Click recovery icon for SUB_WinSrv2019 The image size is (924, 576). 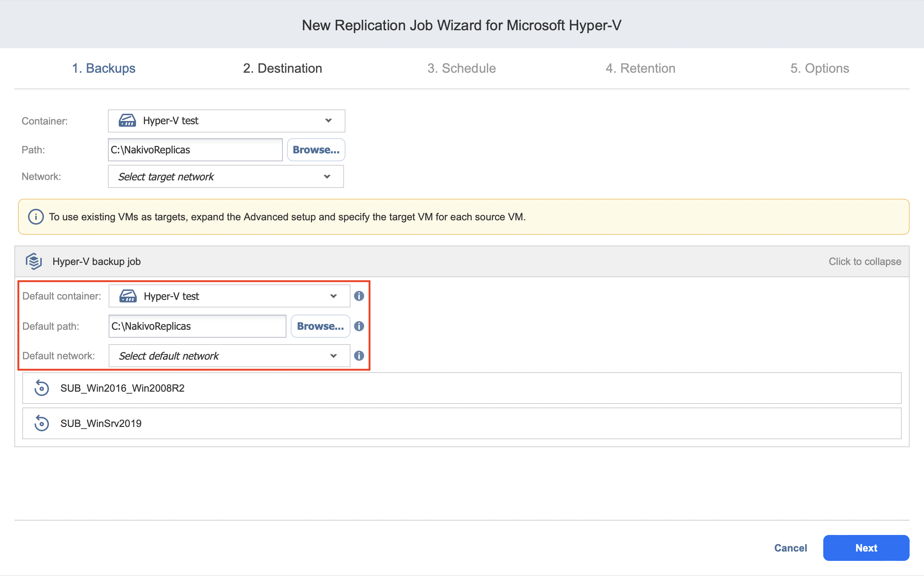tap(41, 423)
